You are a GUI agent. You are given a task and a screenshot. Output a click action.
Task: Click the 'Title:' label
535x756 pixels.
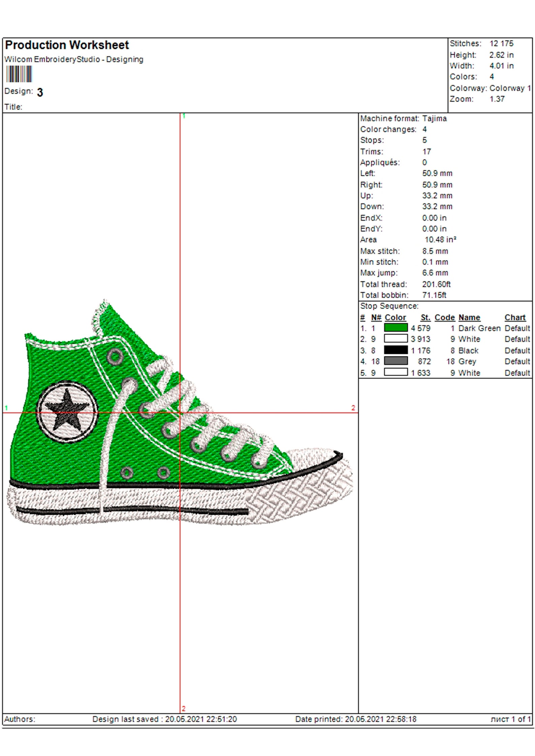[13, 107]
